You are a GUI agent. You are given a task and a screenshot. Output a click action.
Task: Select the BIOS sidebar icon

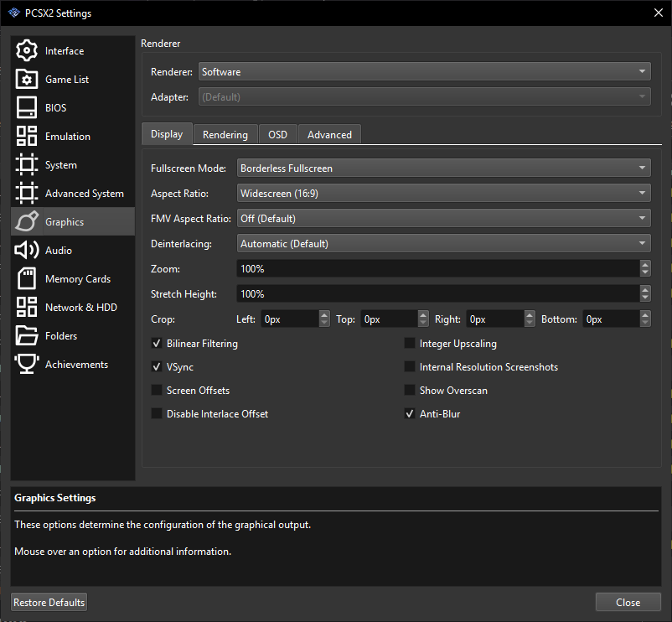(25, 107)
